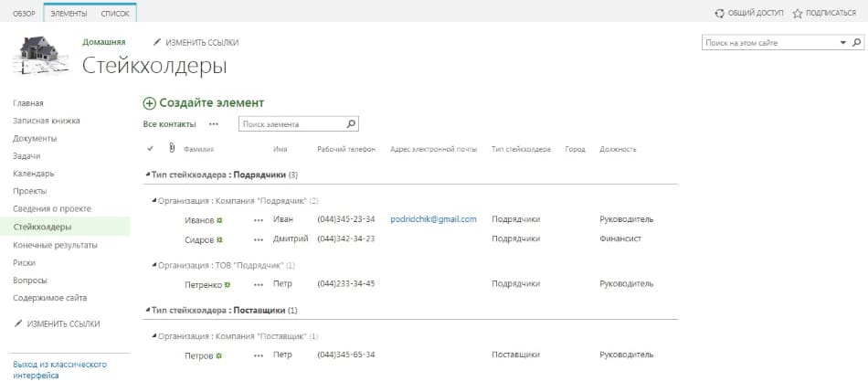Click the Домашняя breadcrumb link
Image resolution: width=868 pixels, height=392 pixels.
(x=104, y=42)
